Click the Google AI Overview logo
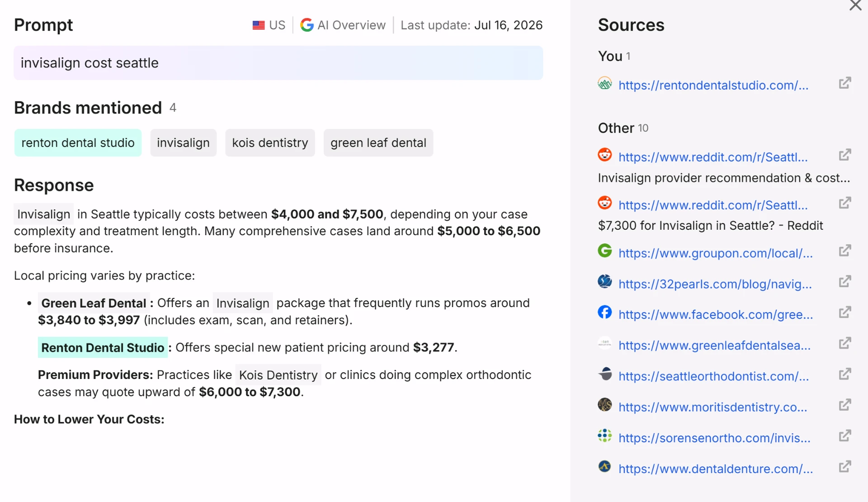The height and width of the screenshot is (502, 868). (307, 25)
